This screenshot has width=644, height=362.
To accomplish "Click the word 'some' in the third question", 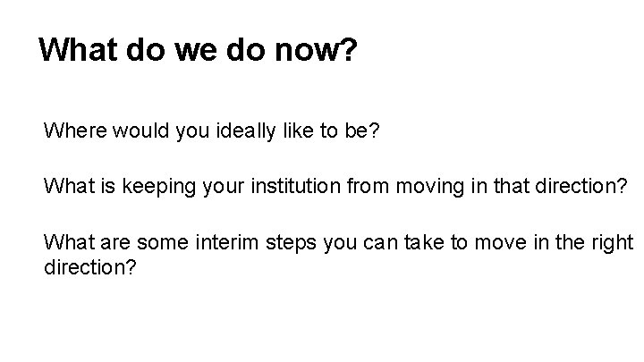I will (163, 243).
